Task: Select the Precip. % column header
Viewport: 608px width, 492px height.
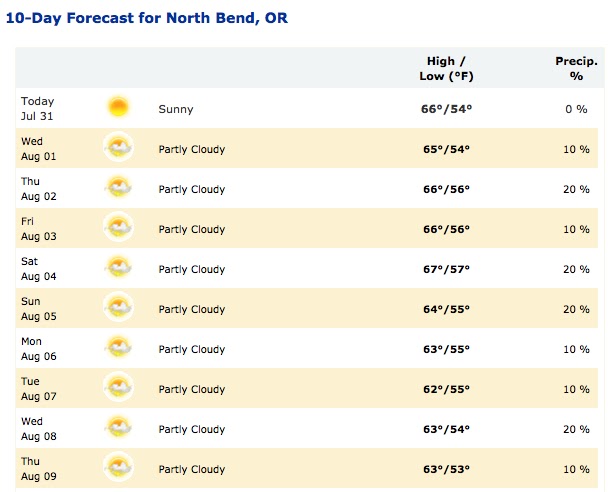Action: [576, 68]
